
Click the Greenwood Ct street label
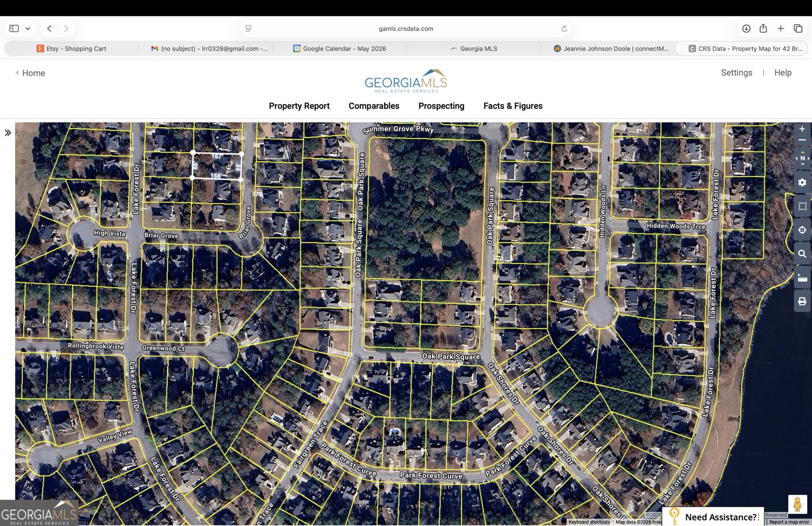coord(163,348)
